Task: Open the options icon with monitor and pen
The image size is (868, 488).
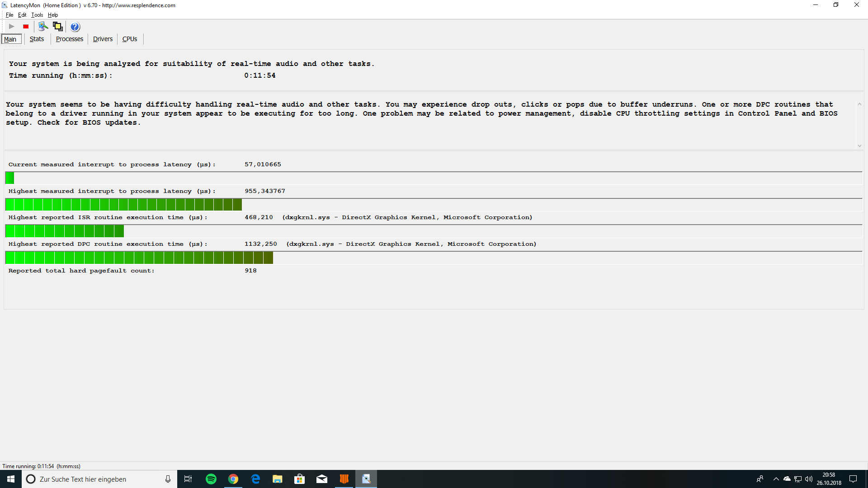Action: click(x=43, y=27)
